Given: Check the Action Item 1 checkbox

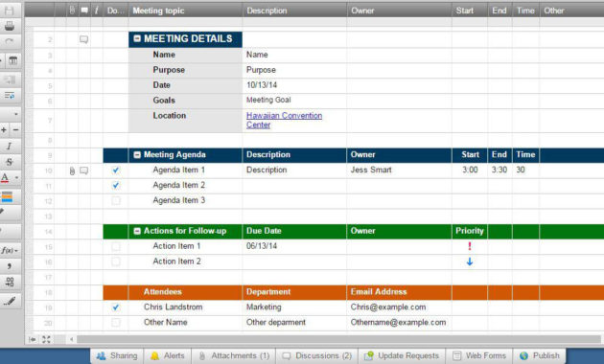Looking at the screenshot, I should coord(116,246).
